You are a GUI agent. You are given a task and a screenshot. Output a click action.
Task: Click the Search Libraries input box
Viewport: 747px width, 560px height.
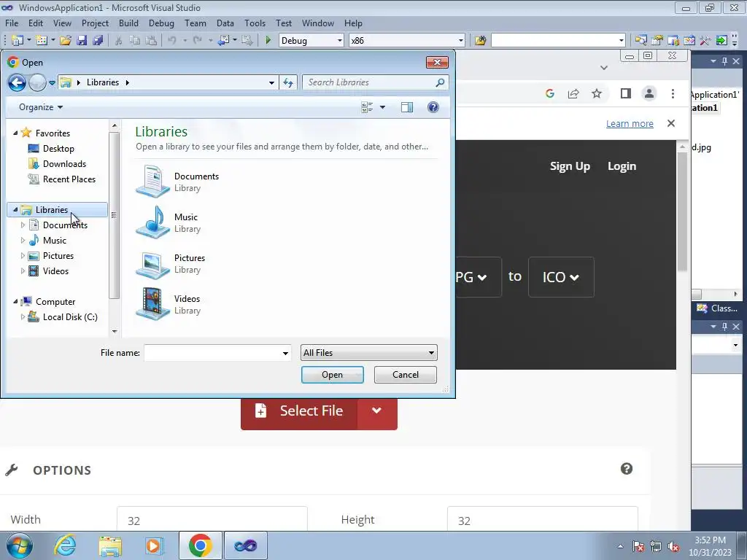tap(369, 82)
